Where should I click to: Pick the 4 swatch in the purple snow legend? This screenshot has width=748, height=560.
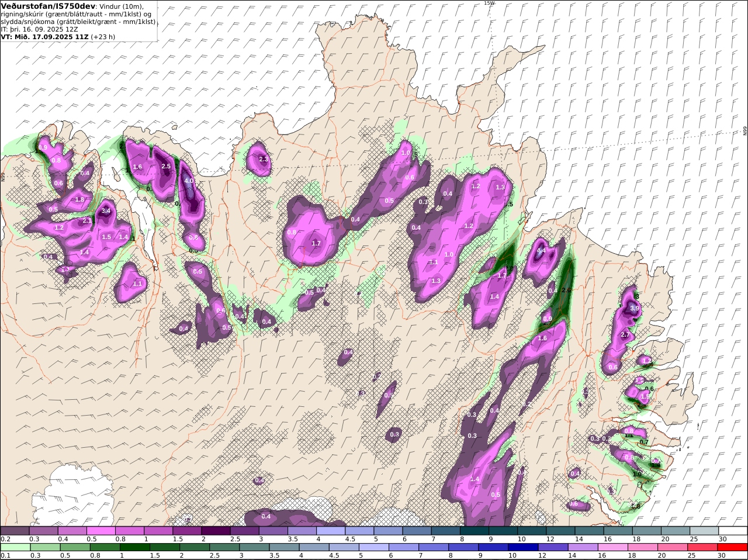pyautogui.click(x=331, y=531)
